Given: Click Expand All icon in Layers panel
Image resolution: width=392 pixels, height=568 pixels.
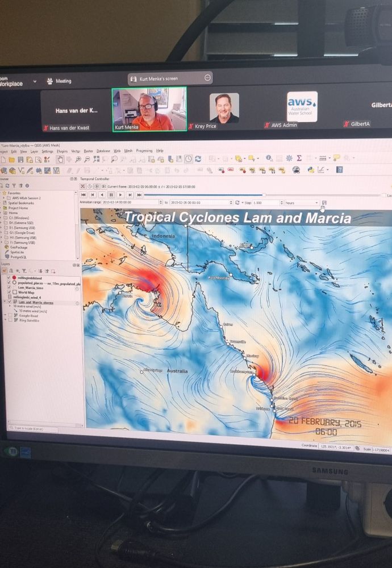Looking at the screenshot, I should 40,270.
